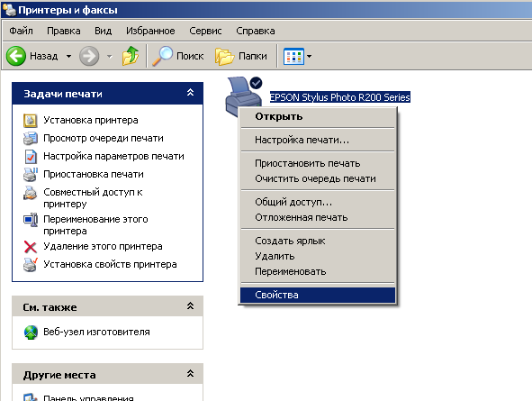Screen dimensions: 532x401
Task: Collapse the Другие места panel
Action: pos(190,373)
